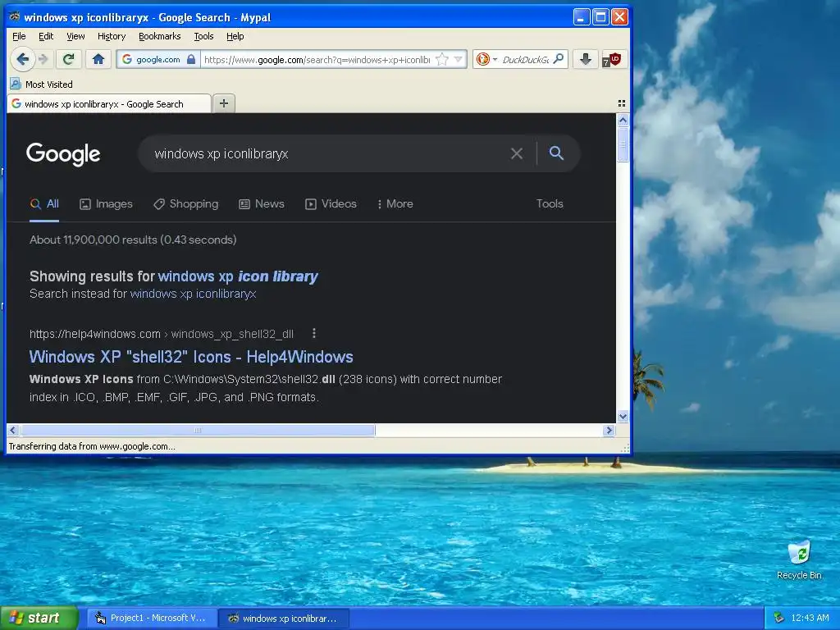Open the Windows XP shell32 Icons result

[191, 357]
